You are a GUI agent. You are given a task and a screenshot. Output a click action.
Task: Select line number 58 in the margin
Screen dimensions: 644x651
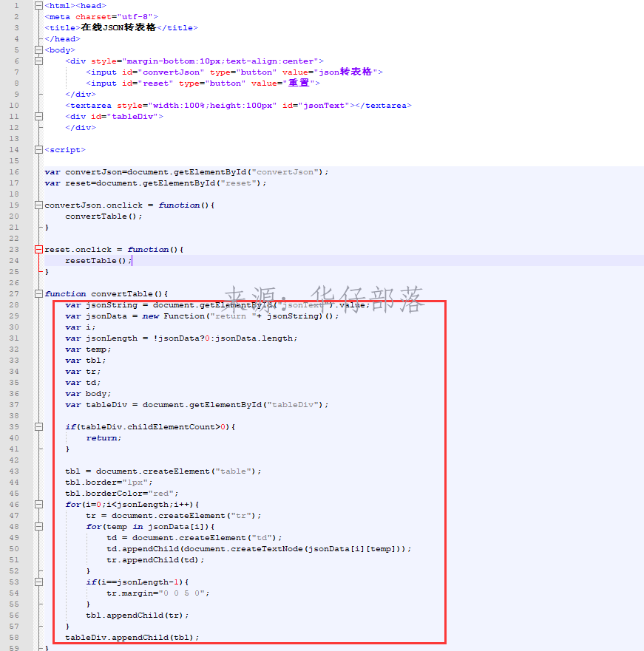coord(14,637)
